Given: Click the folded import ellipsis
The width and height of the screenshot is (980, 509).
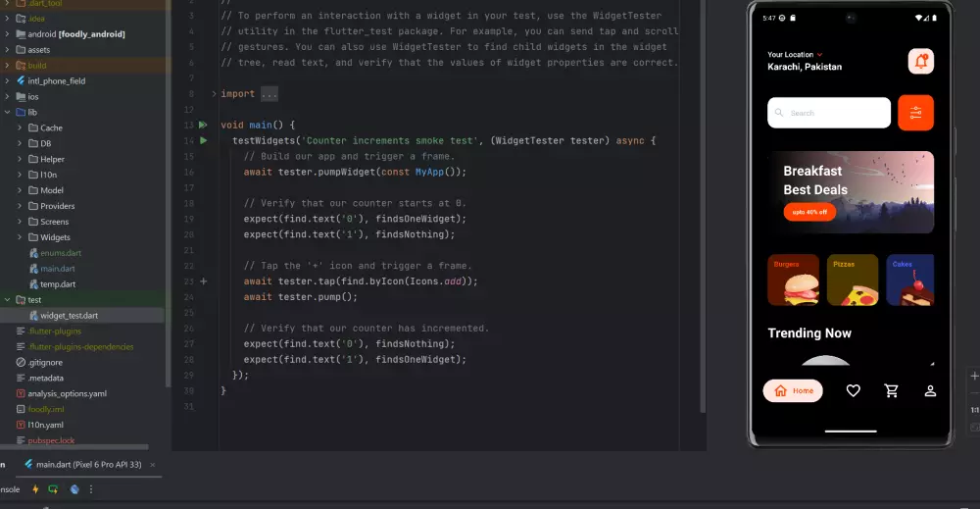Looking at the screenshot, I should tap(269, 94).
